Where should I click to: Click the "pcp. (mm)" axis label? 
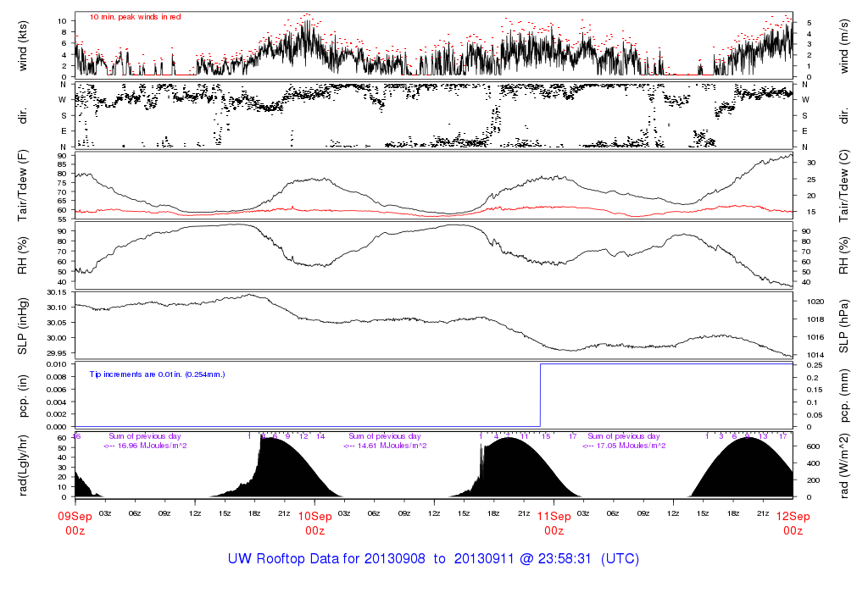pos(845,396)
